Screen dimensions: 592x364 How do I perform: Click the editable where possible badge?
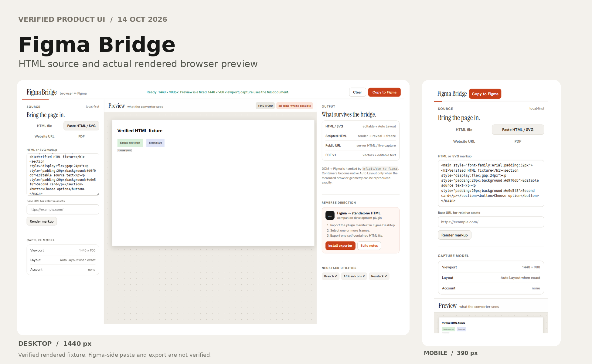[x=294, y=106]
